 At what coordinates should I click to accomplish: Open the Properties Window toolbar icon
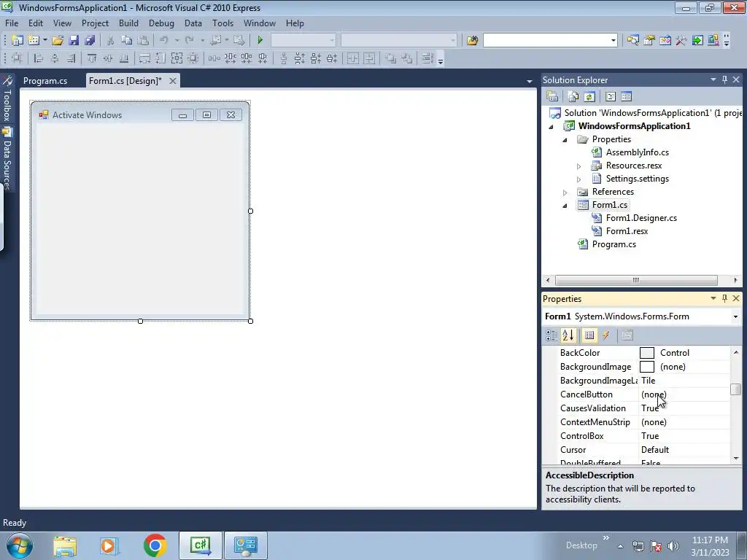click(649, 41)
